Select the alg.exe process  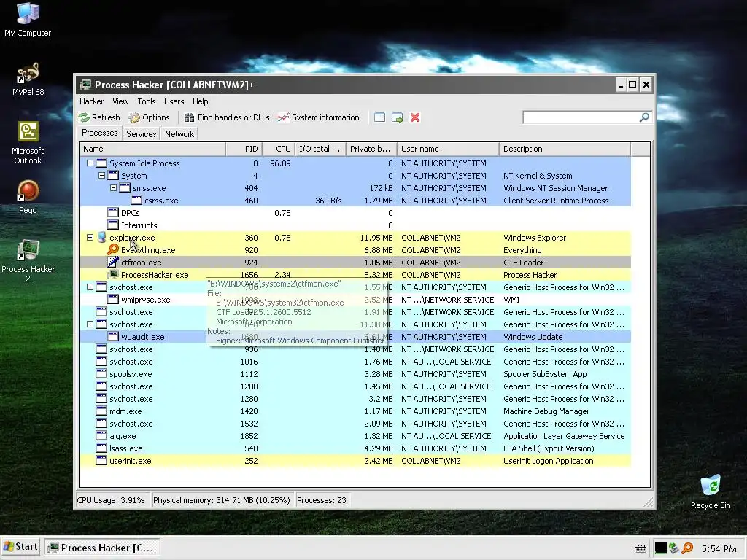click(x=355, y=436)
